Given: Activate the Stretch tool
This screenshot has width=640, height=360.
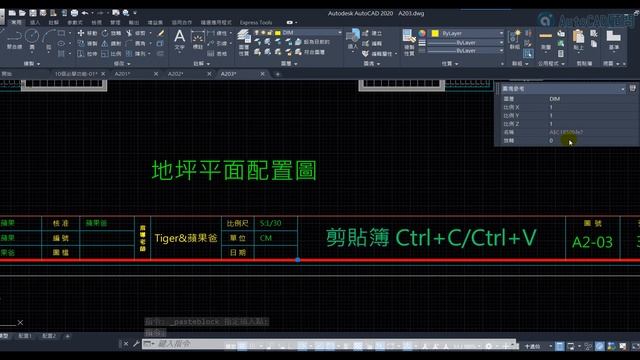Looking at the screenshot, I should (x=87, y=53).
